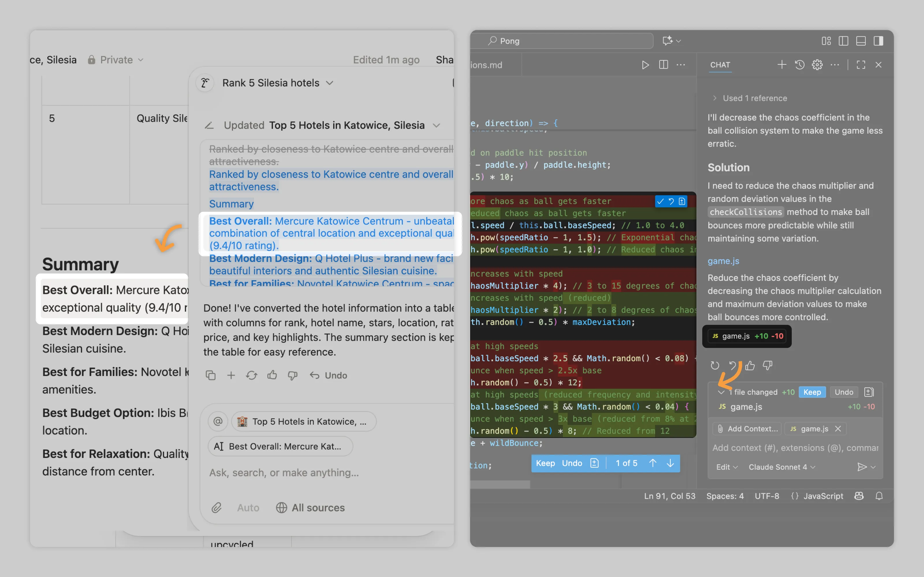
Task: Click the copy response icon
Action: click(210, 376)
